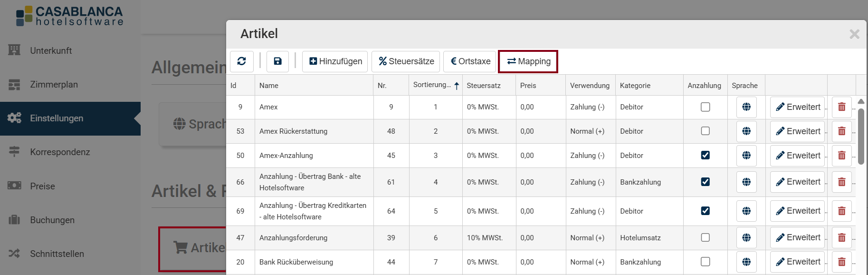Click the Mapping button
Image resolution: width=868 pixels, height=275 pixels.
tap(528, 61)
